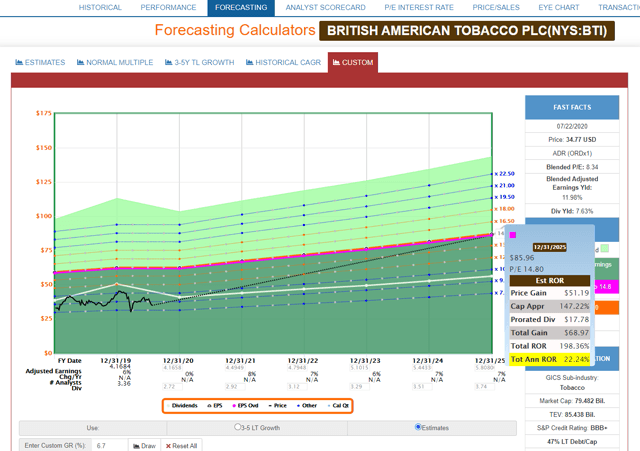Toggle the EPS legend item
The height and width of the screenshot is (451, 640).
[215, 406]
